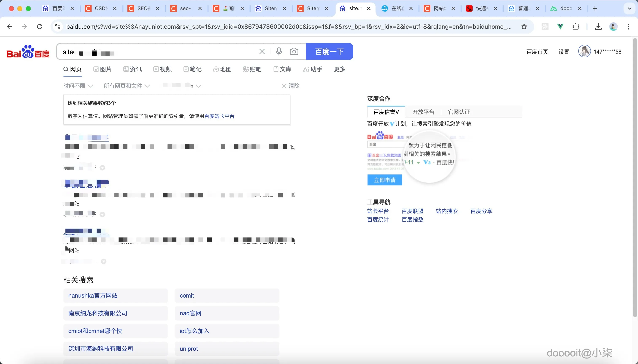Click the 百度一下 search button
Viewport: 638px width, 364px height.
pyautogui.click(x=329, y=51)
